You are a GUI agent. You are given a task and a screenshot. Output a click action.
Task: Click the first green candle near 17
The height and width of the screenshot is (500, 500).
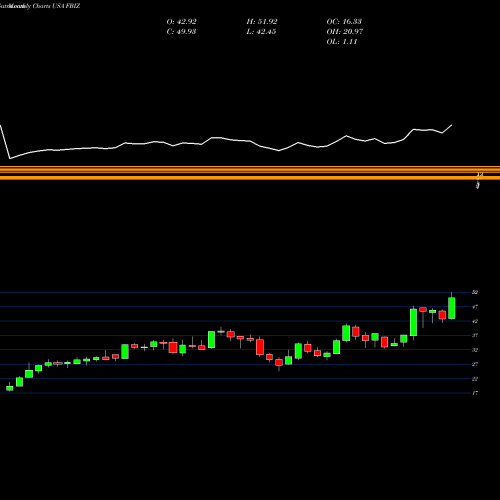10,388
